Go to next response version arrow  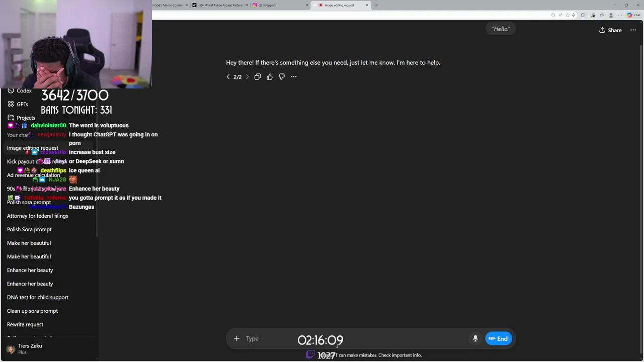[247, 77]
